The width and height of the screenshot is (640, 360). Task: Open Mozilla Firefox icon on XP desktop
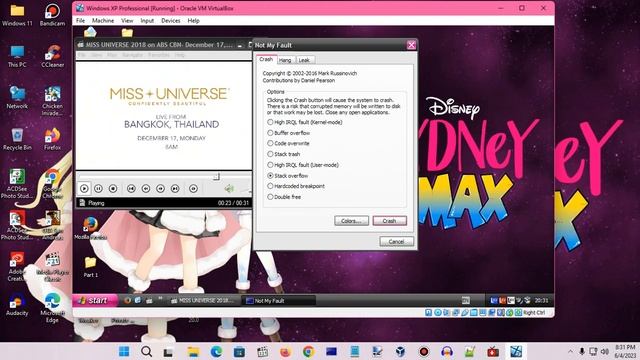tap(90, 228)
